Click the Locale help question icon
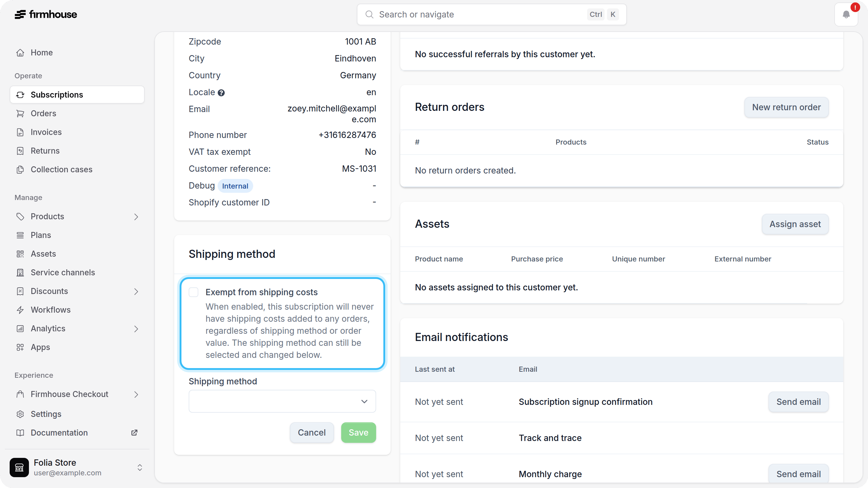The width and height of the screenshot is (868, 488). click(221, 92)
